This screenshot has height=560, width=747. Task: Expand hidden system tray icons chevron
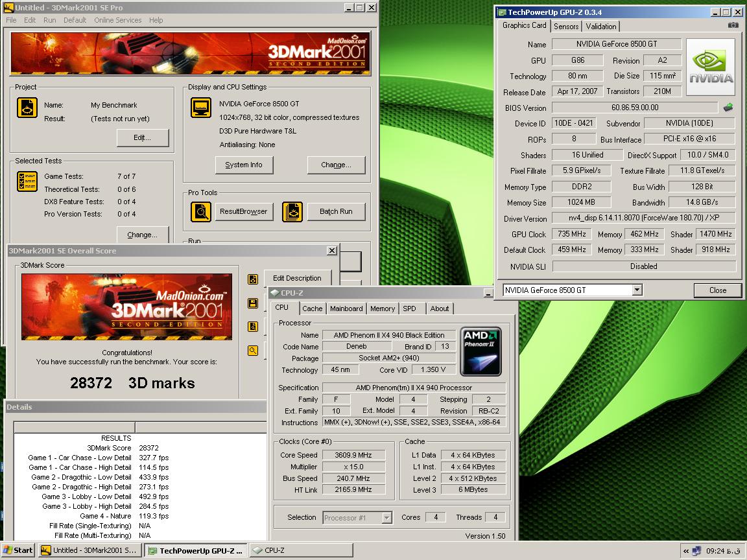[x=686, y=551]
